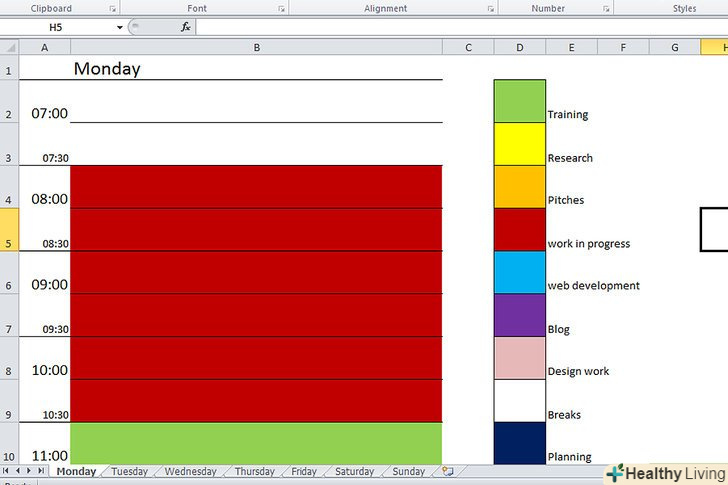
Task: Go to the Sunday sheet tab
Action: coord(408,472)
